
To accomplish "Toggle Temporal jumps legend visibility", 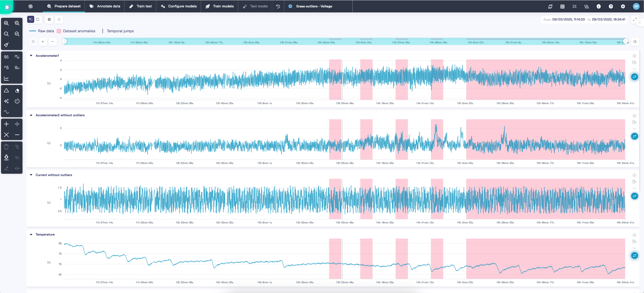I will pyautogui.click(x=118, y=31).
